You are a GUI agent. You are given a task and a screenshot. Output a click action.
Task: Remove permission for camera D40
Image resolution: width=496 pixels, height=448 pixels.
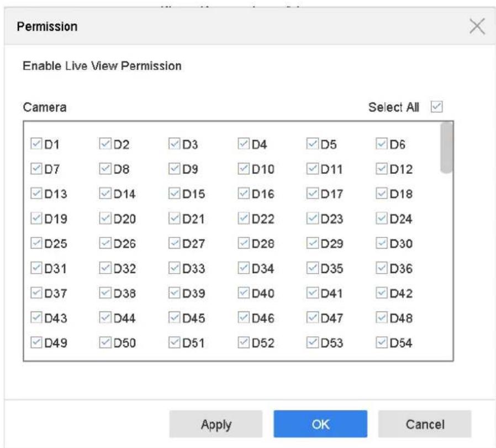(244, 293)
